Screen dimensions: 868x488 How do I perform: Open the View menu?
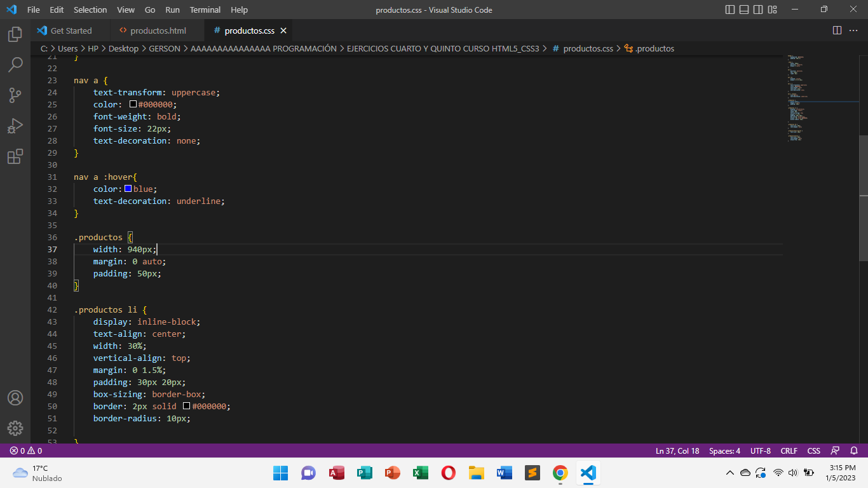click(x=126, y=10)
